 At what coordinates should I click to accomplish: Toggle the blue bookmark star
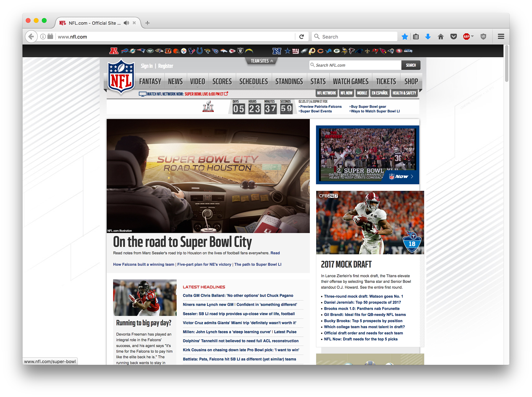[x=405, y=37]
